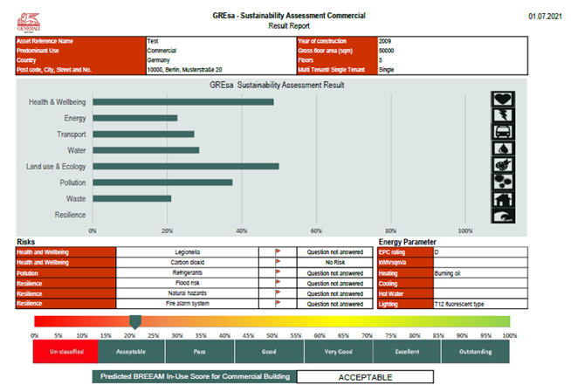This screenshot has width=571, height=392.
Task: Click the Very Good rating block
Action: click(x=338, y=352)
